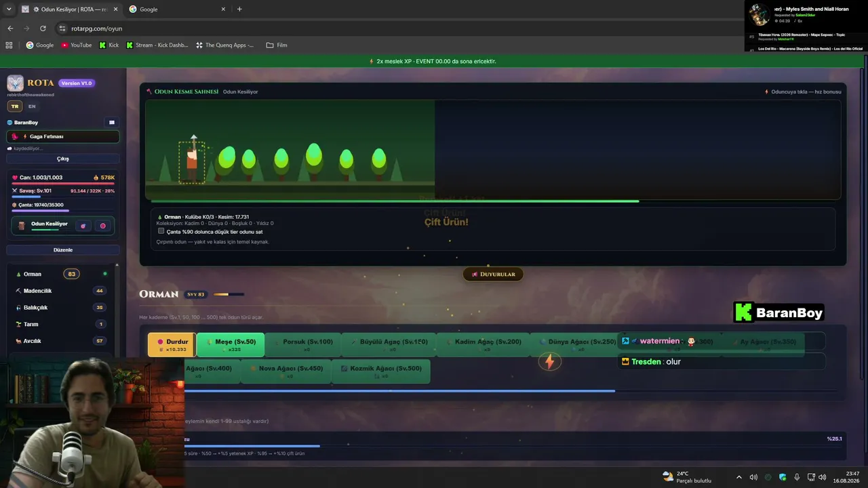Open the browser apps grid icon
The height and width of the screenshot is (488, 868).
click(x=9, y=45)
